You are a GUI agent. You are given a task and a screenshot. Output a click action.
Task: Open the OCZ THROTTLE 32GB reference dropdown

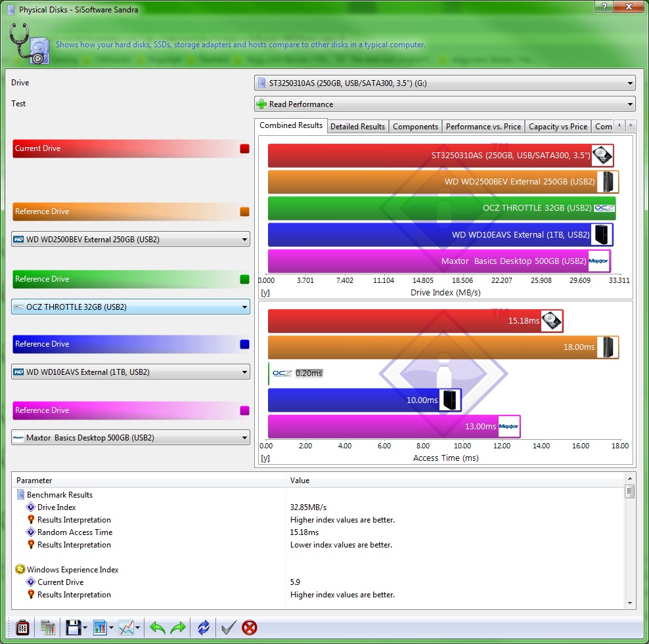(130, 307)
